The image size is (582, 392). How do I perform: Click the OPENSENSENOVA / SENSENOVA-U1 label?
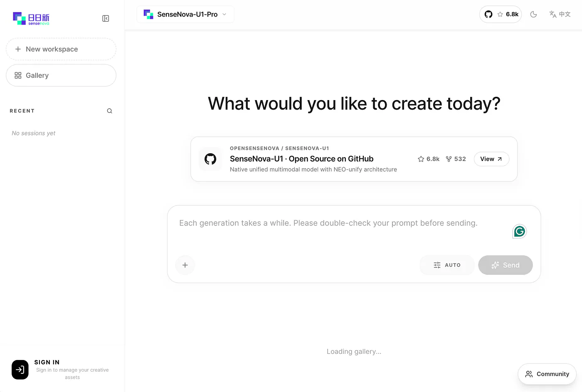pos(279,148)
